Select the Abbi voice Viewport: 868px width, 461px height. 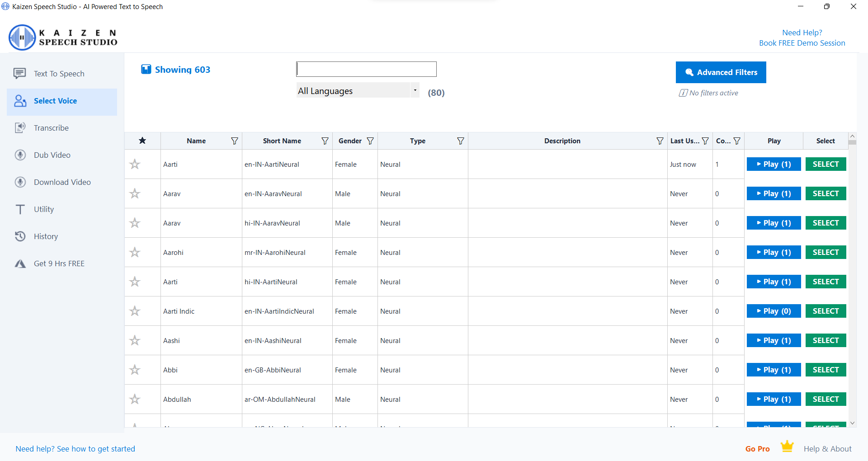point(826,370)
